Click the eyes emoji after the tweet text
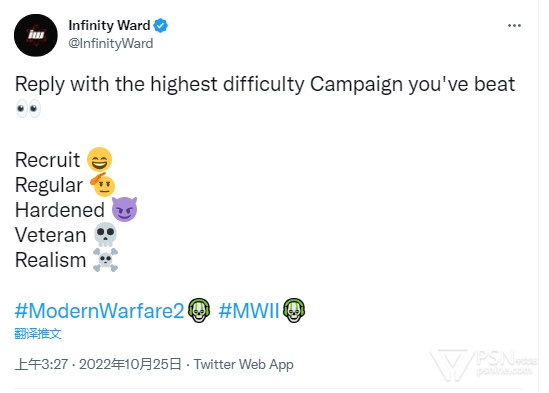 point(28,109)
